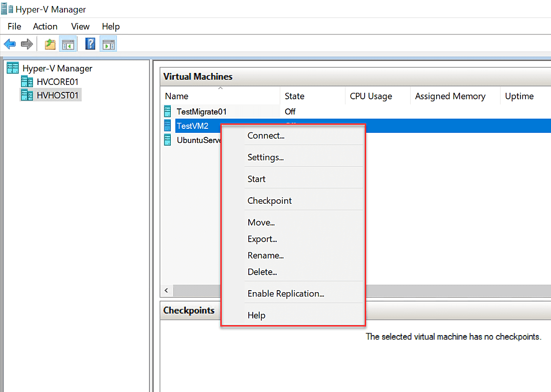Click the Virtual Machines panel header
Image resolution: width=551 pixels, height=392 pixels.
pyautogui.click(x=355, y=76)
